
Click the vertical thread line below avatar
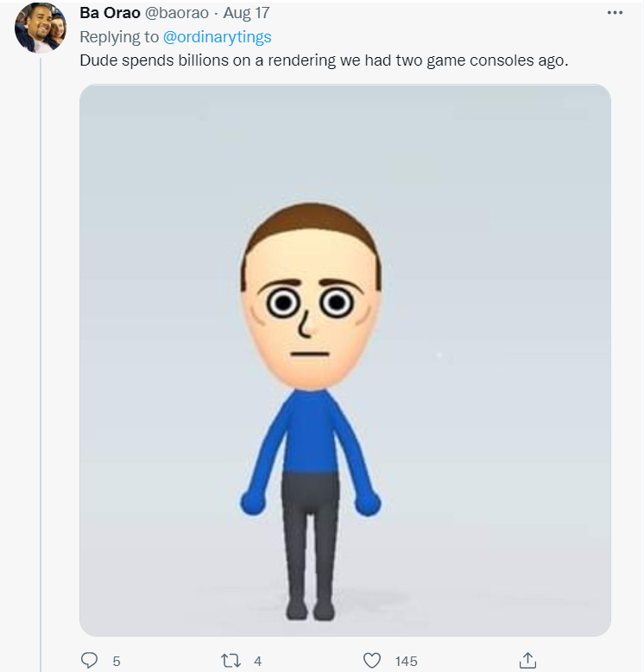click(40, 346)
